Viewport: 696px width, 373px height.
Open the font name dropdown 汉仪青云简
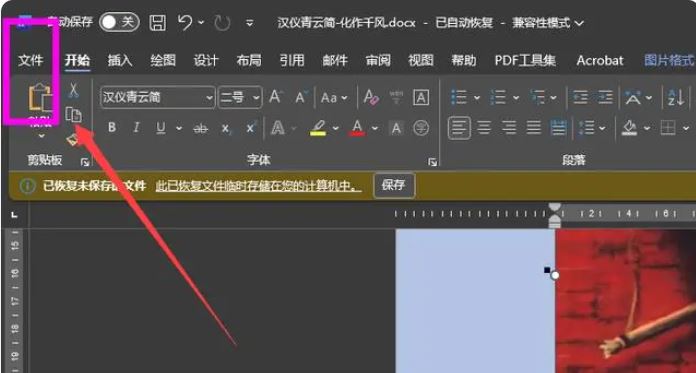pos(210,97)
